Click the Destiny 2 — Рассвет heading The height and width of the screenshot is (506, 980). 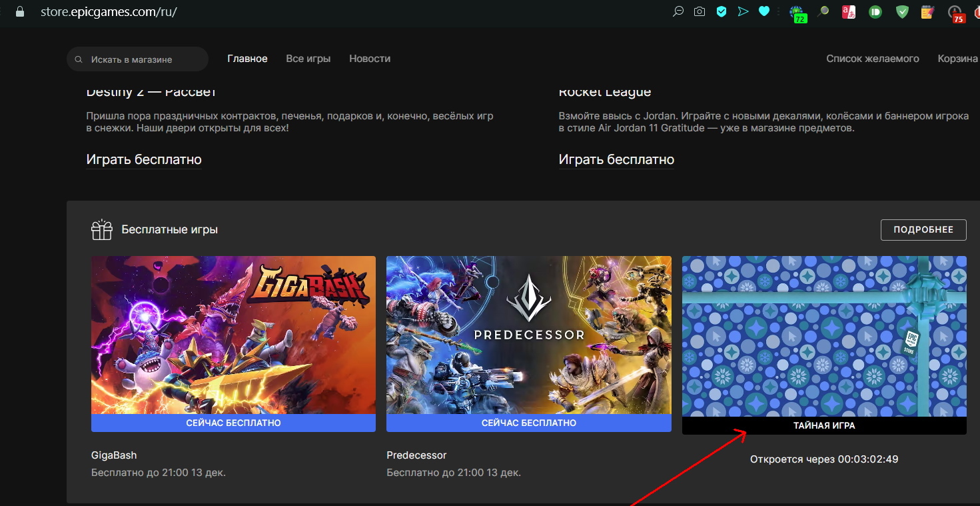coord(151,92)
